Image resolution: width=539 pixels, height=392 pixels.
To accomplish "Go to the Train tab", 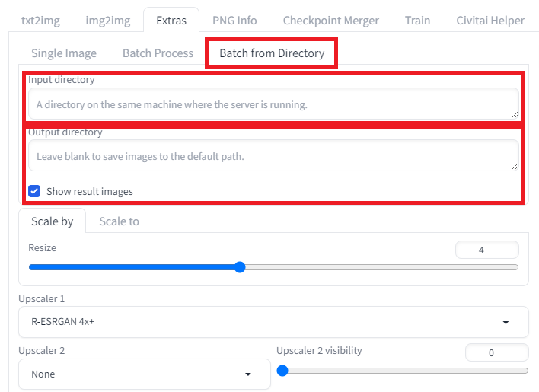I will (x=417, y=21).
